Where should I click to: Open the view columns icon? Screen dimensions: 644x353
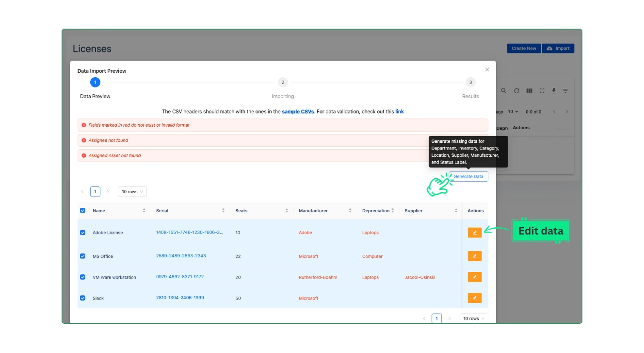[x=529, y=91]
